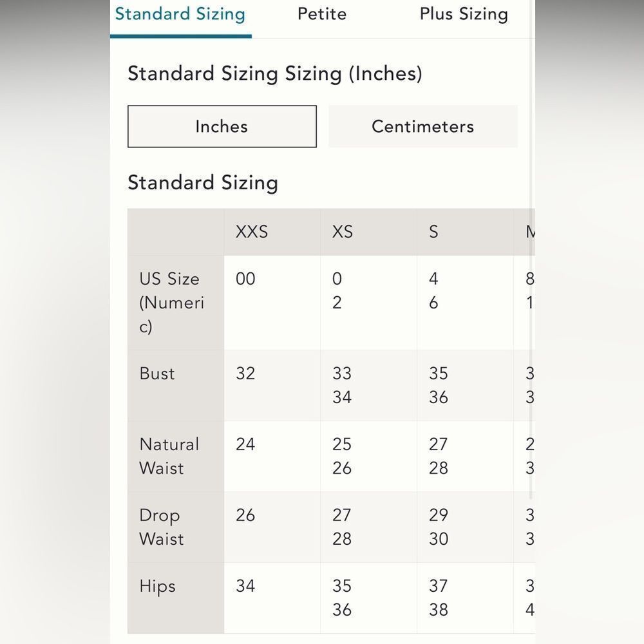Viewport: 644px width, 644px height.
Task: Open the Plus Sizing tab
Action: tap(464, 14)
